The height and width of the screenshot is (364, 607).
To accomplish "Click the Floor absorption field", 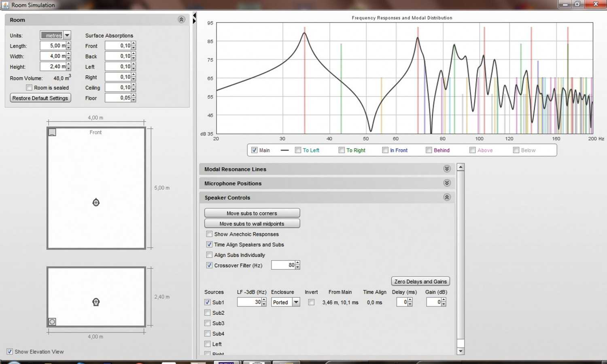I will click(x=118, y=98).
